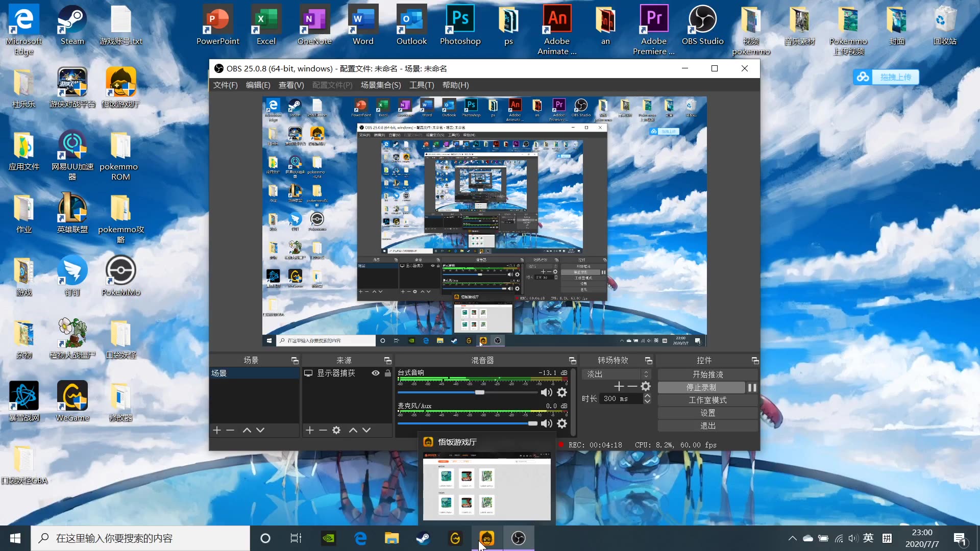Open 工具(T) menu

click(422, 85)
